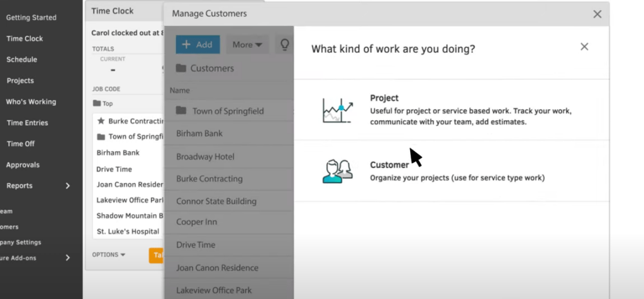Viewport: 644px width, 299px height.
Task: Select Joan Canon Residence job in Time Clock
Action: (x=130, y=184)
